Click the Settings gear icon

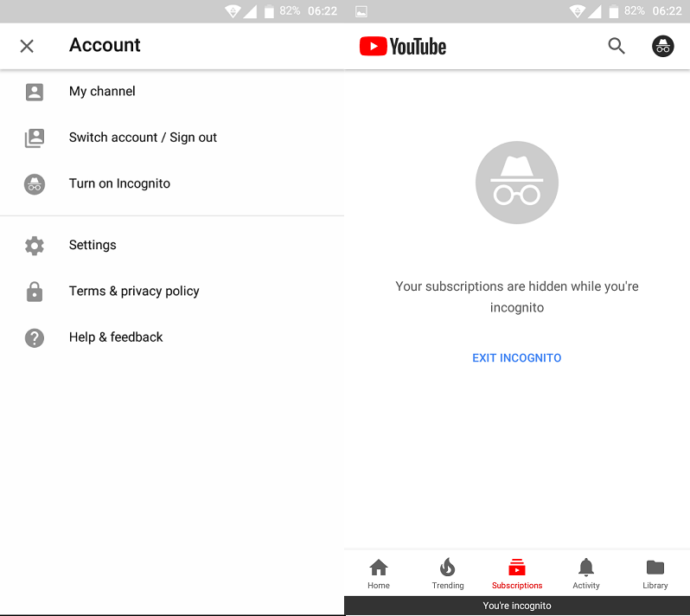click(x=35, y=246)
